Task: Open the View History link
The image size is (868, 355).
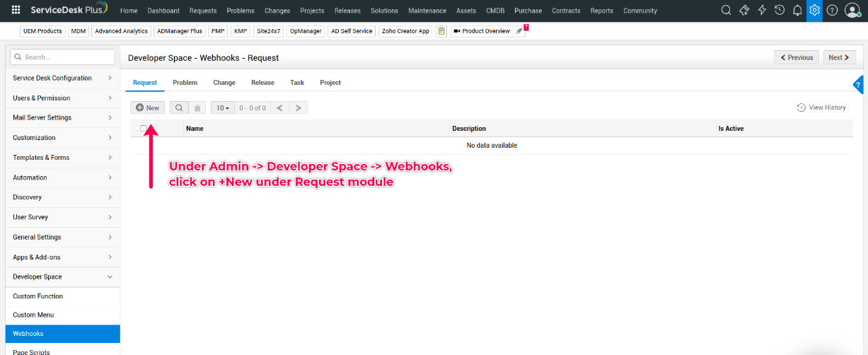Action: [x=821, y=107]
